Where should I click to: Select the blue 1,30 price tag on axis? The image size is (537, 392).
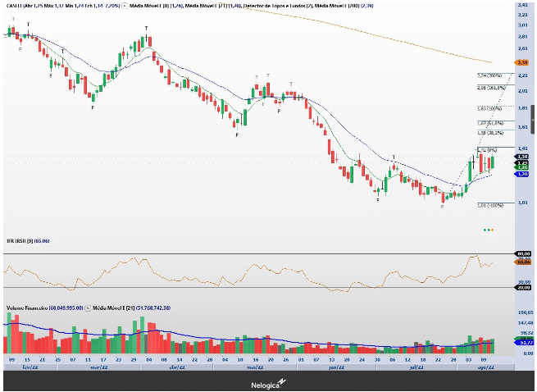(x=521, y=175)
